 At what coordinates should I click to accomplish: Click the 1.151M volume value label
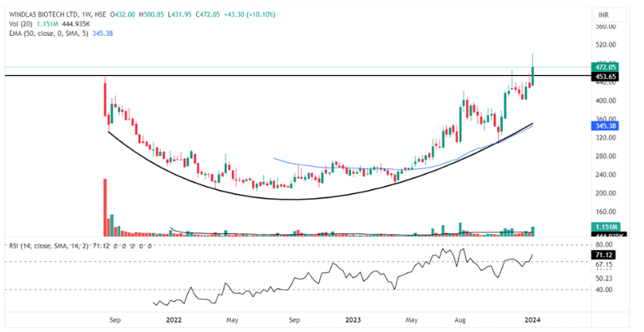606,226
